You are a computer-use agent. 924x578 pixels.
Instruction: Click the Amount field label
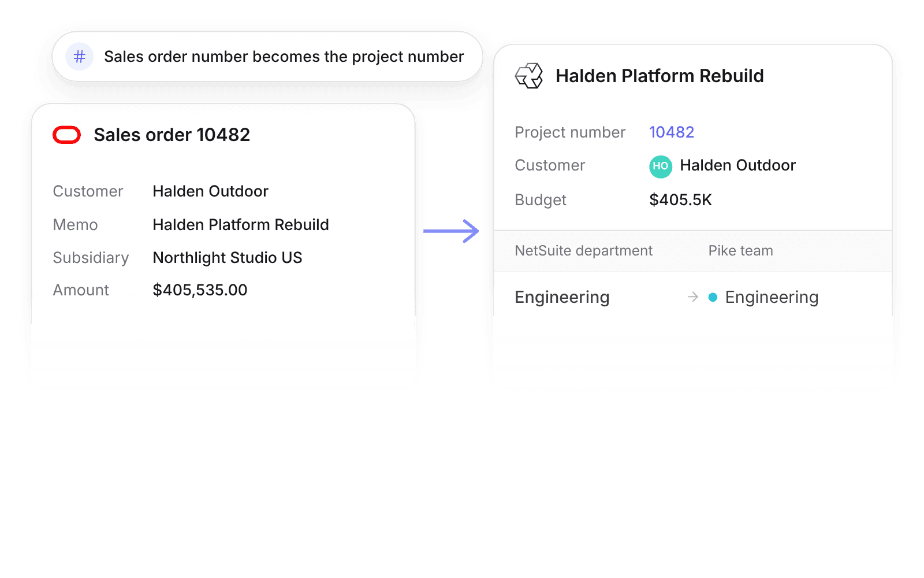[81, 290]
